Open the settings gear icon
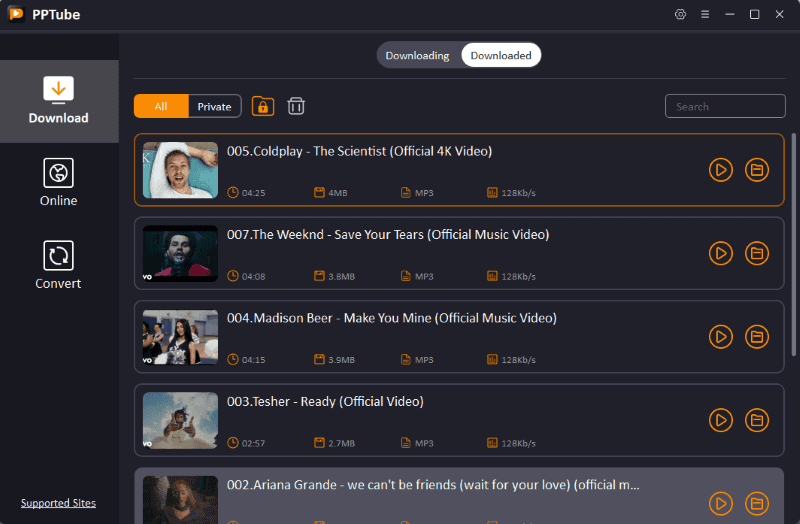 681,14
